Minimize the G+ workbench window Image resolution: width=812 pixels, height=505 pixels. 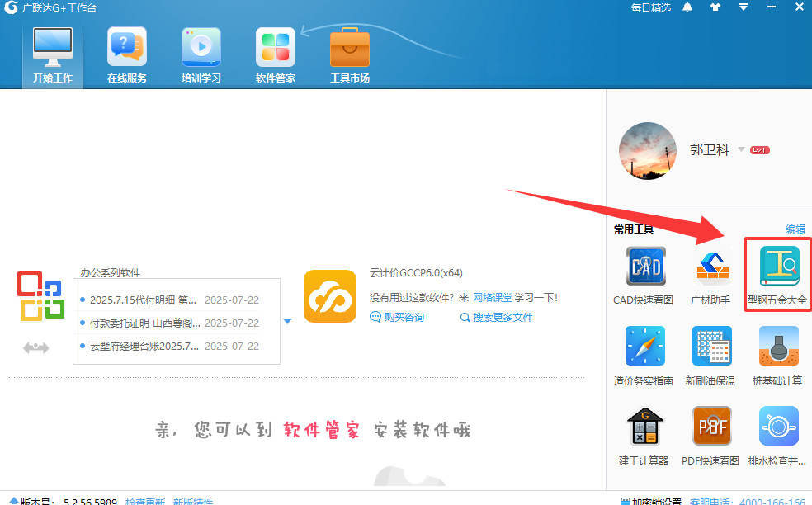click(x=772, y=7)
